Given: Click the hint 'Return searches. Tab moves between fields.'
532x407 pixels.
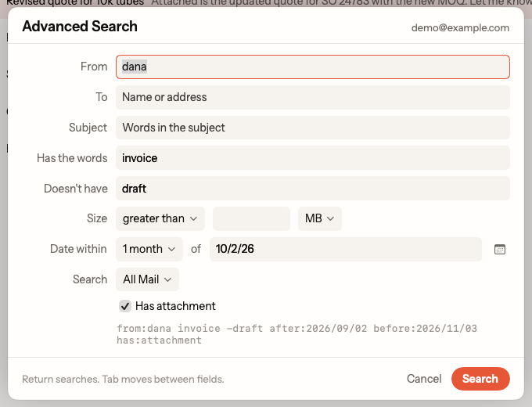Looking at the screenshot, I should pos(123,379).
